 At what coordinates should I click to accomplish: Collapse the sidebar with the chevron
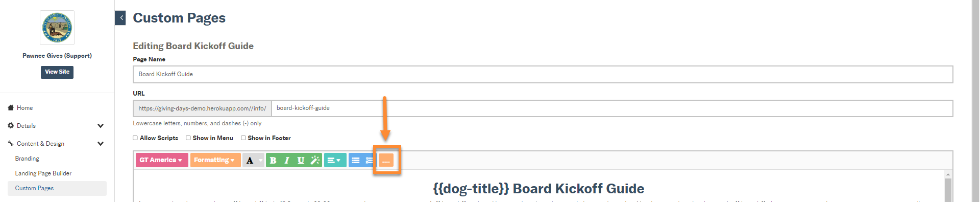coord(120,18)
